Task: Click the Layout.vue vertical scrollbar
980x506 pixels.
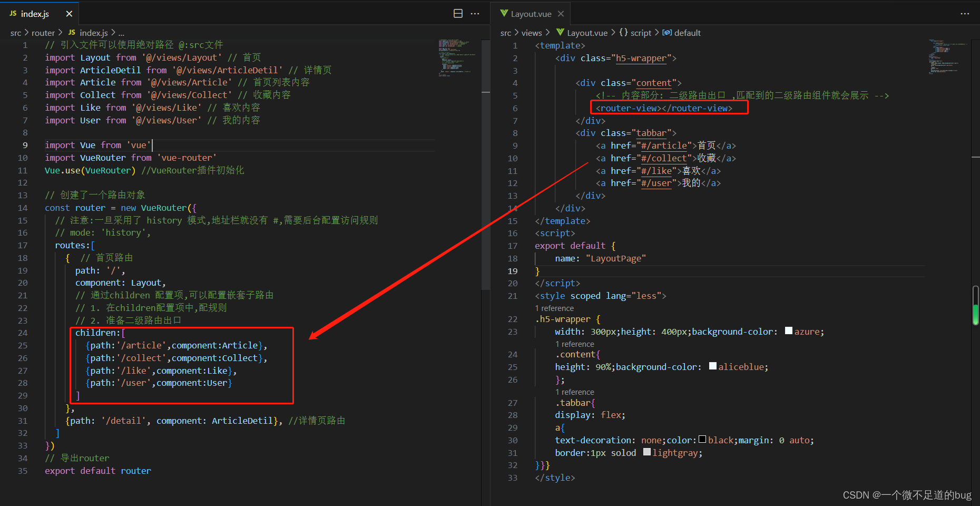Action: coord(975,306)
